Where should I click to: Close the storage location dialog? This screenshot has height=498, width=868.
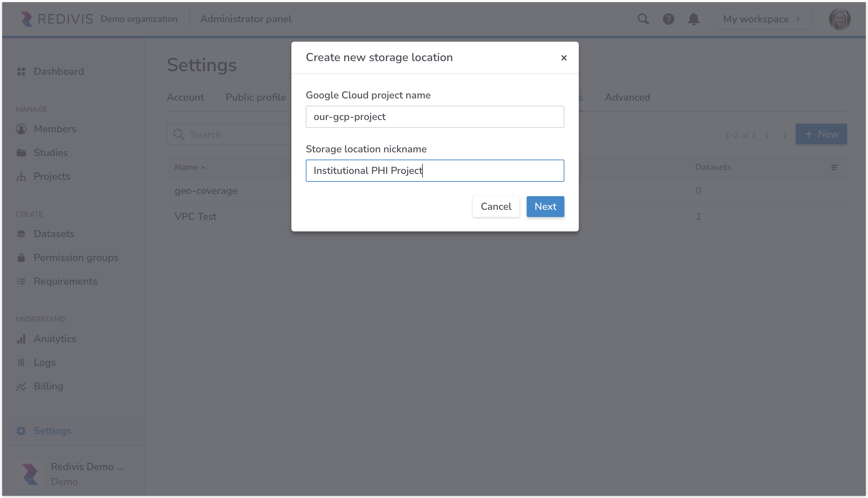(564, 58)
